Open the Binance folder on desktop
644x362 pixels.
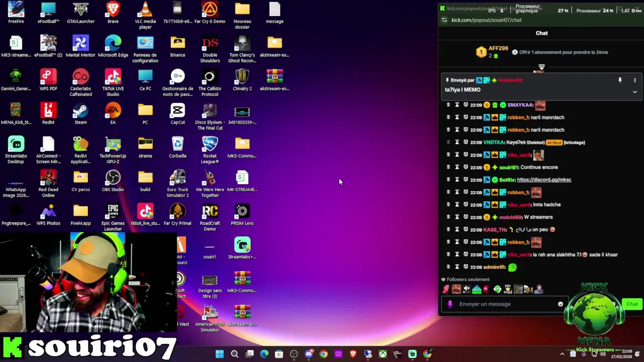(178, 46)
